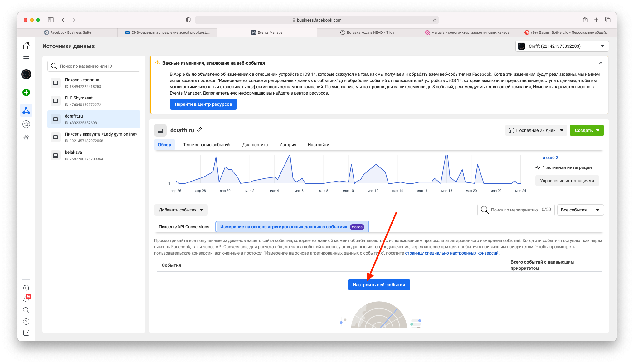The width and height of the screenshot is (634, 364).
Task: Reload the page in Safari
Action: 435,20
